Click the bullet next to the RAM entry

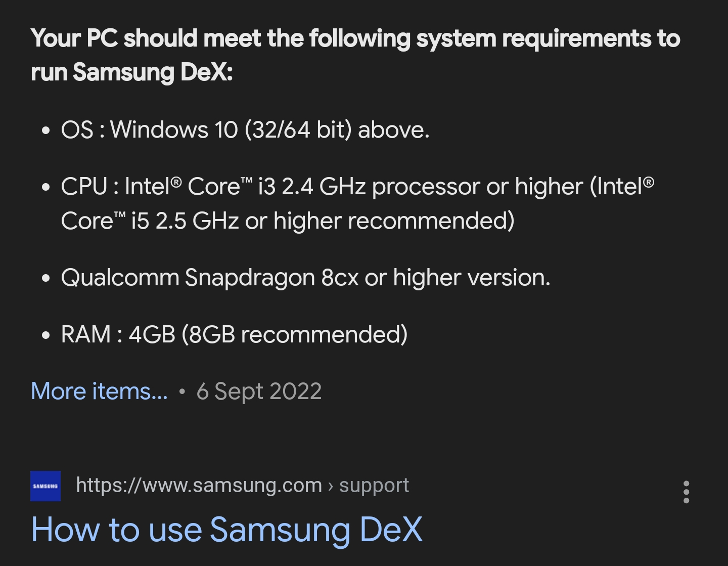[47, 334]
